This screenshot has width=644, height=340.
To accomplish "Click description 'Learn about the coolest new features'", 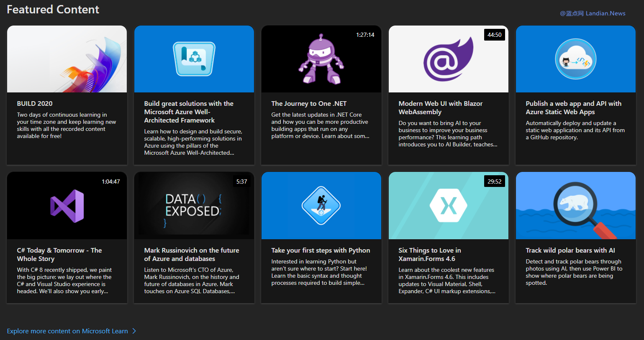I will (447, 281).
